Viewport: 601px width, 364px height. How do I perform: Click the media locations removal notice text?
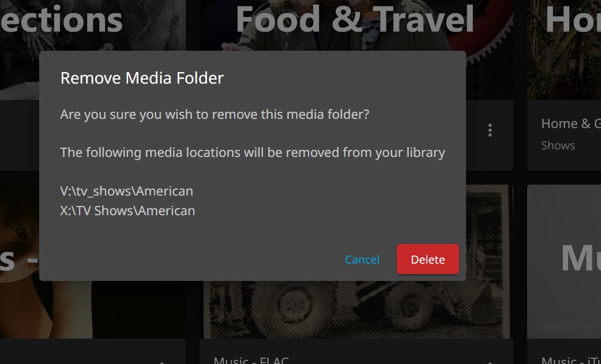click(253, 152)
